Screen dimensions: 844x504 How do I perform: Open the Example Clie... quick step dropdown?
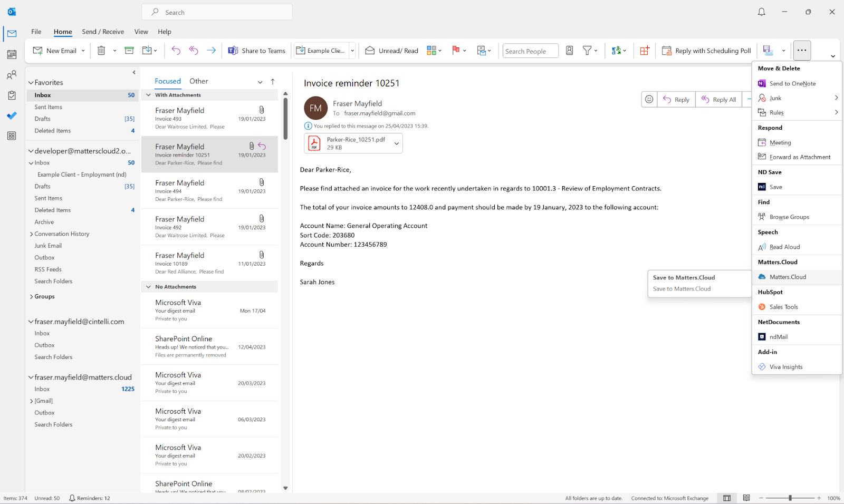coord(352,51)
